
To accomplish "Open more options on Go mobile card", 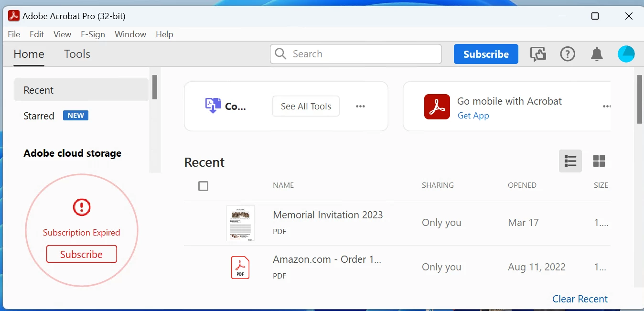I will point(607,107).
